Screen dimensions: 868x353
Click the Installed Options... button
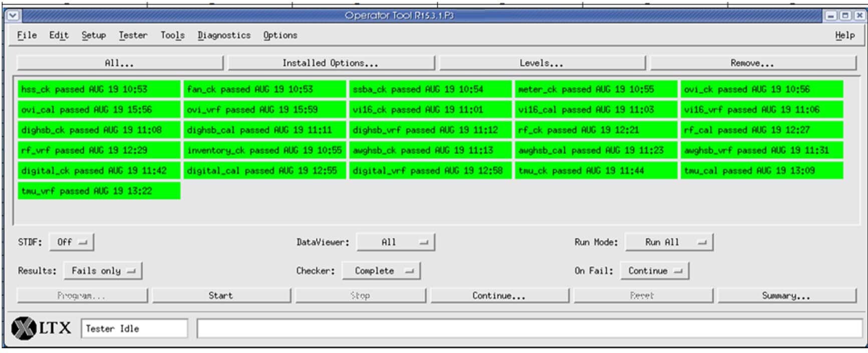331,63
